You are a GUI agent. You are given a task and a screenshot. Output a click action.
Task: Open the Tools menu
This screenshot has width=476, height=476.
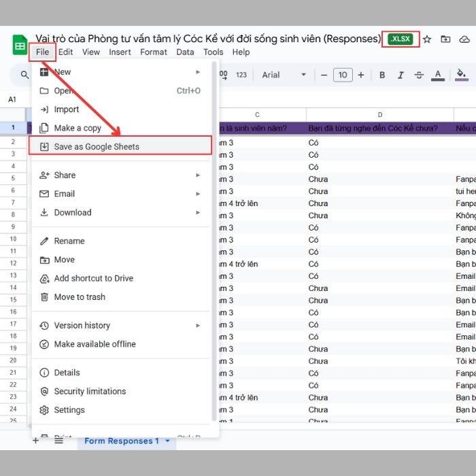213,52
